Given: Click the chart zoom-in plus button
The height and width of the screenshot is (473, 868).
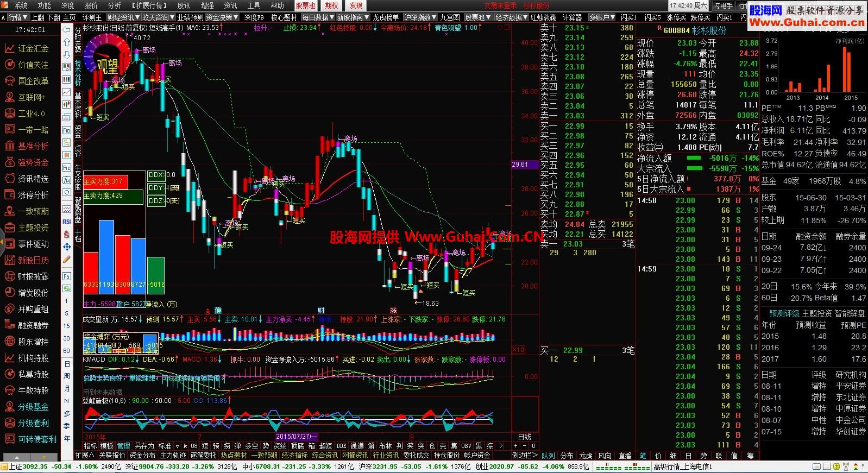Looking at the screenshot, I should pyautogui.click(x=515, y=445).
